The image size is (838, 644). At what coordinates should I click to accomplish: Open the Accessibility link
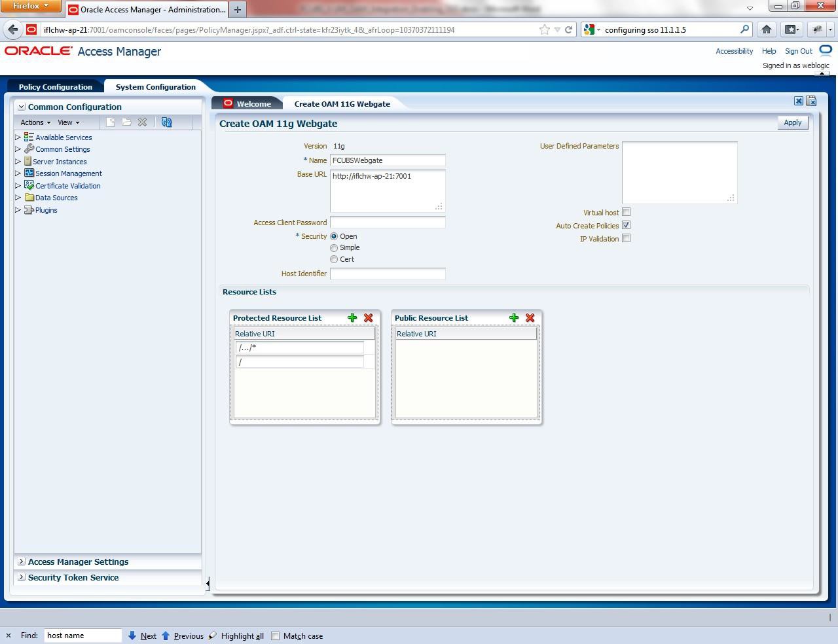point(734,51)
